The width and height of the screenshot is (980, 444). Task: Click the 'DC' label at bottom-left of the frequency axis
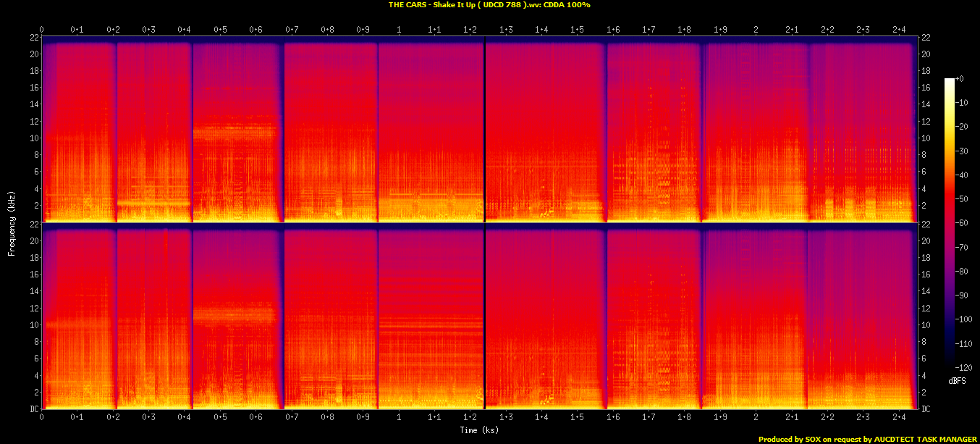(x=34, y=409)
